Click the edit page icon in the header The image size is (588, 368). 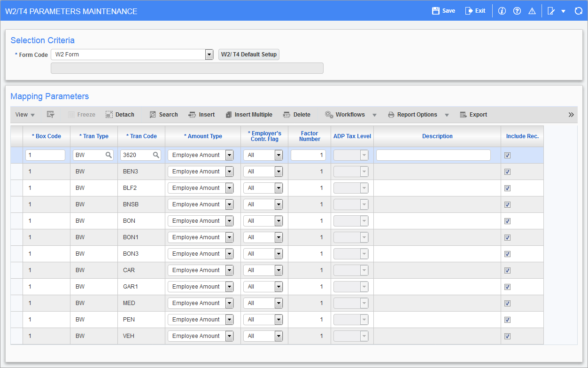click(551, 11)
